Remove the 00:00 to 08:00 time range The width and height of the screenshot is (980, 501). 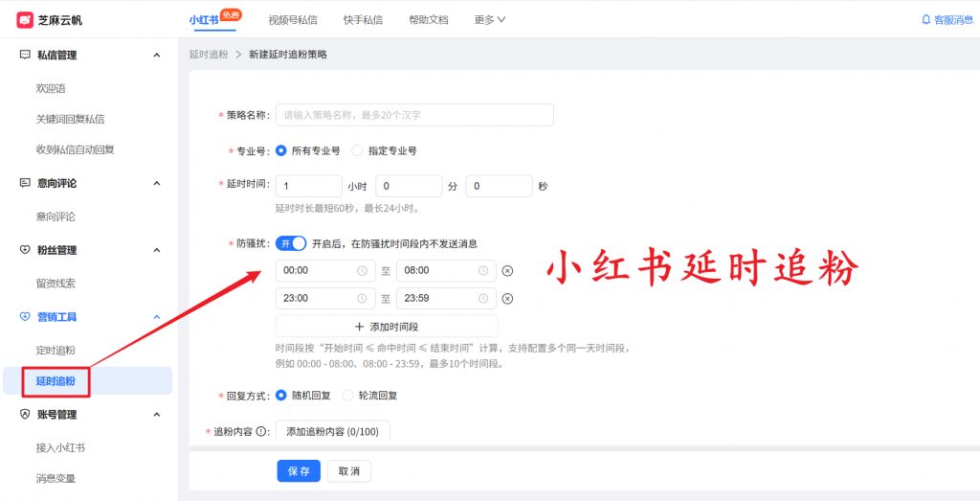coord(507,271)
